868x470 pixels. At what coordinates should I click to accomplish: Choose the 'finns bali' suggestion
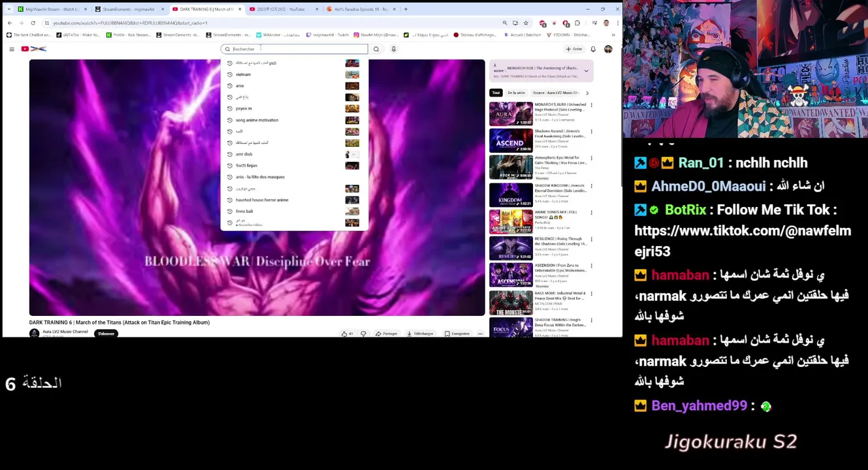(294, 211)
